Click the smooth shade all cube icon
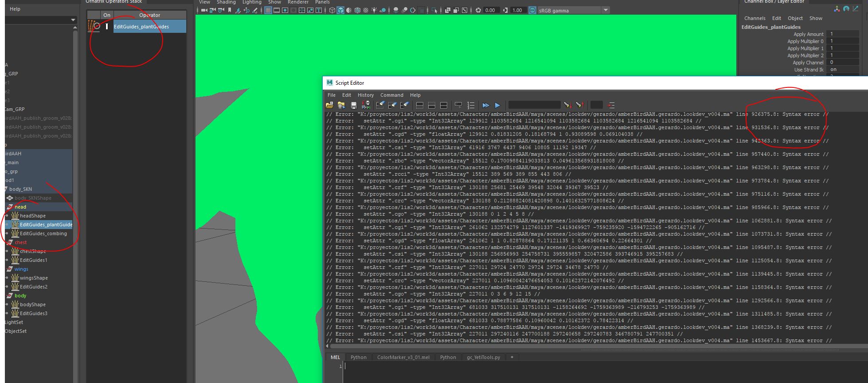Viewport: 868px width, 383px height. 340,10
